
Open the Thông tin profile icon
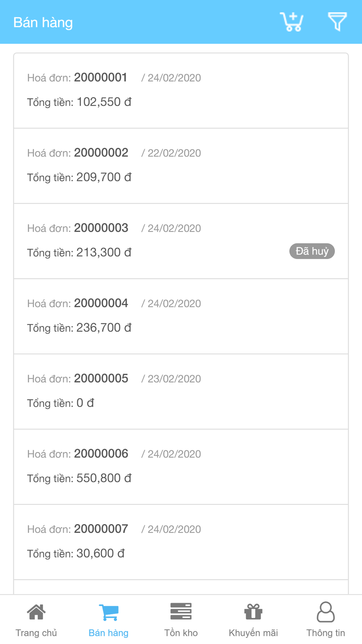click(326, 612)
